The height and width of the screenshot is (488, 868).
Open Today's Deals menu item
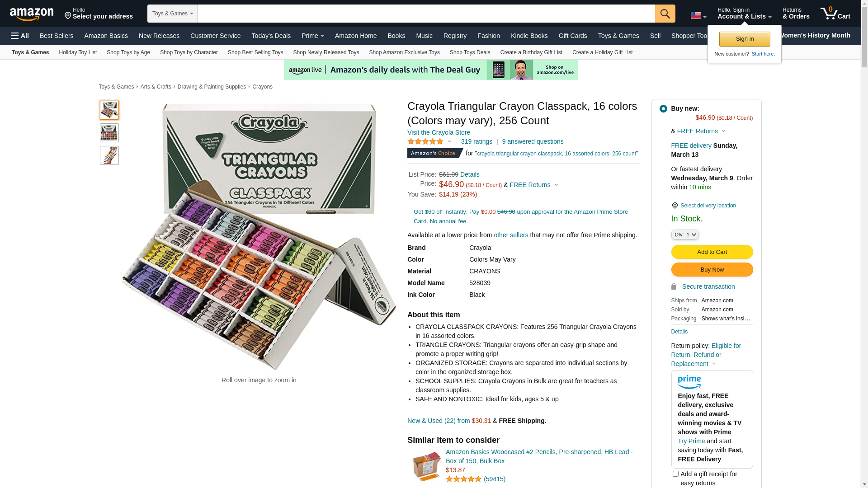(x=271, y=36)
